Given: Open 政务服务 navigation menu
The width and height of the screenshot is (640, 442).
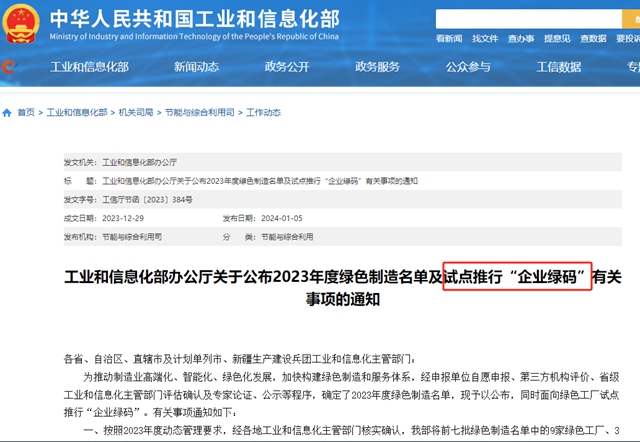Looking at the screenshot, I should pos(378,67).
